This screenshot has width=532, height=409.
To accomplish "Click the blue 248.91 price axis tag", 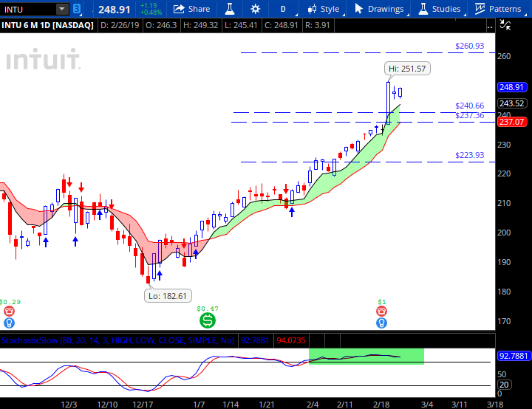I will (512, 87).
